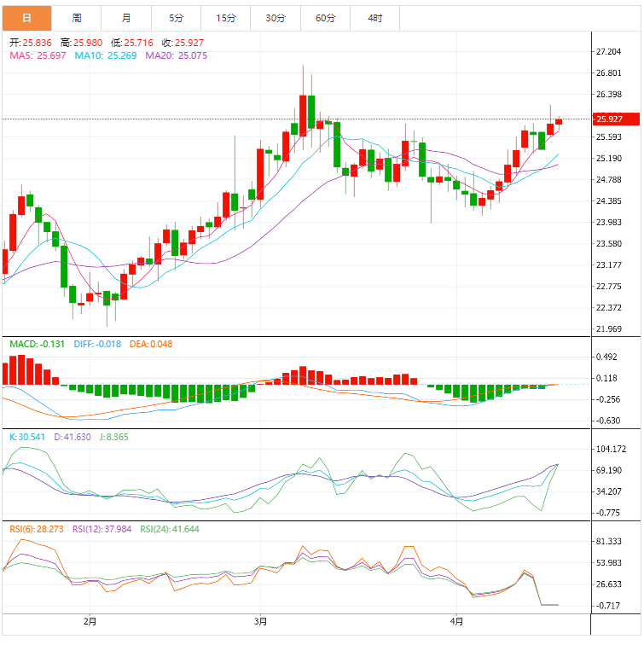Viewport: 644px width, 645px height.
Task: Click the 26.801 price axis label
Action: coord(609,73)
